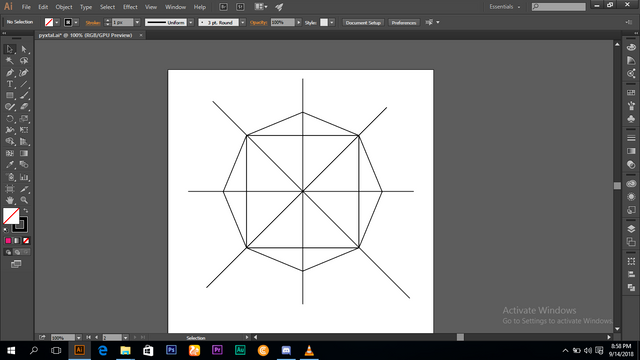This screenshot has width=640, height=360.
Task: Open 3 pt. Round brush dropdown
Action: 243,22
